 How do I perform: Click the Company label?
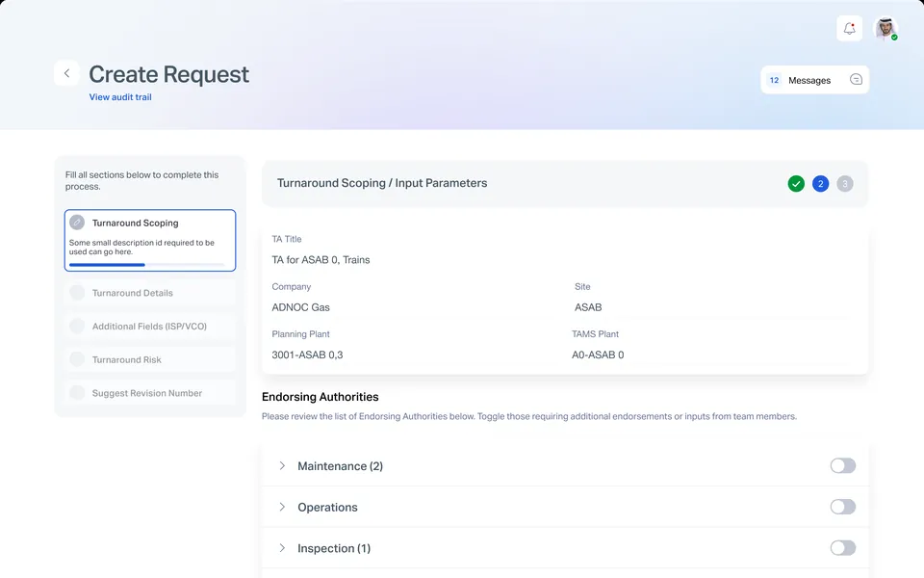tap(291, 287)
